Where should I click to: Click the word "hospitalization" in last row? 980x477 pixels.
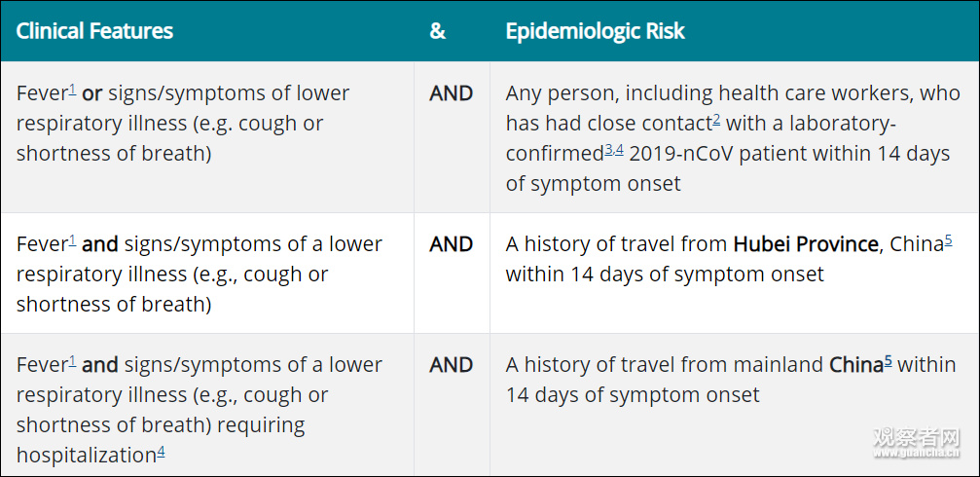tap(86, 456)
